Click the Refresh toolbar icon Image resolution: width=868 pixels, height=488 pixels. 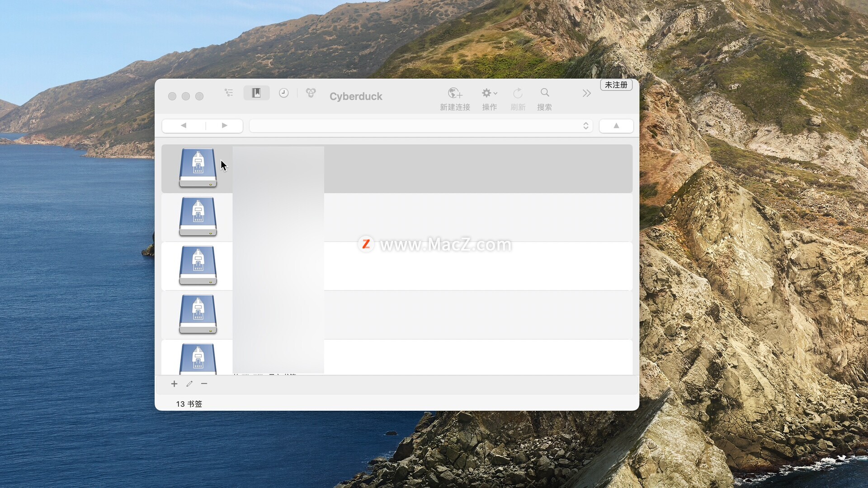pyautogui.click(x=518, y=93)
